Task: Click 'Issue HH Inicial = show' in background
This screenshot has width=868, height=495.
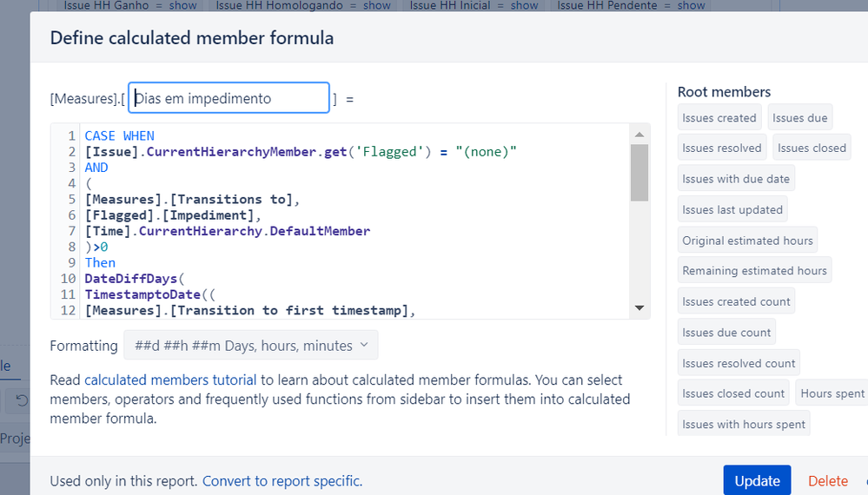Action: point(474,5)
